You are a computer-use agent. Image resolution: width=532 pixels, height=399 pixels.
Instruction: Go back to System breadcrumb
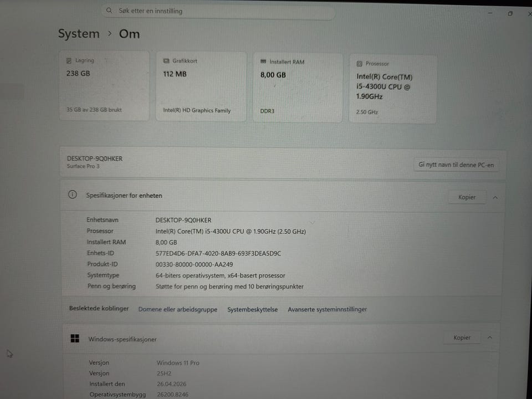pos(79,34)
